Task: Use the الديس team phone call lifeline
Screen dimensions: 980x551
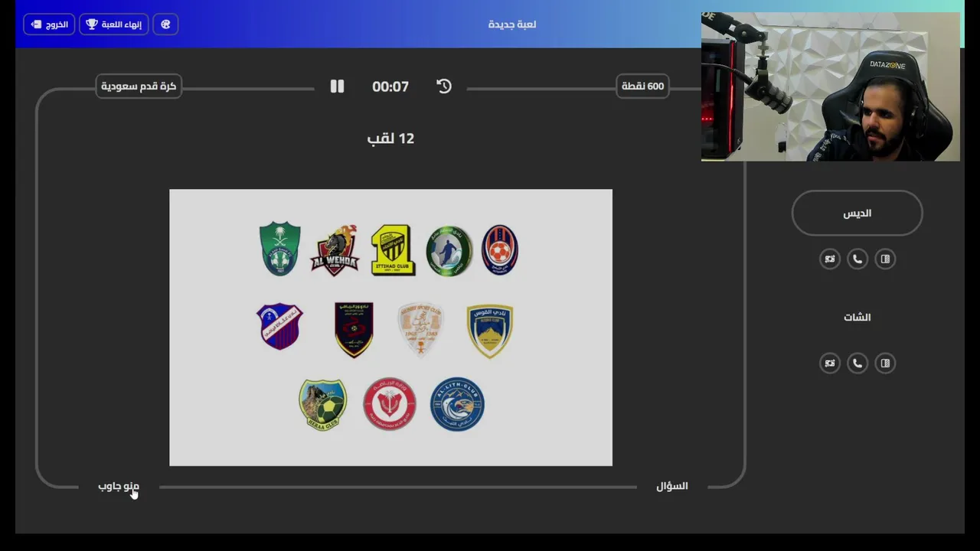Action: pyautogui.click(x=857, y=259)
